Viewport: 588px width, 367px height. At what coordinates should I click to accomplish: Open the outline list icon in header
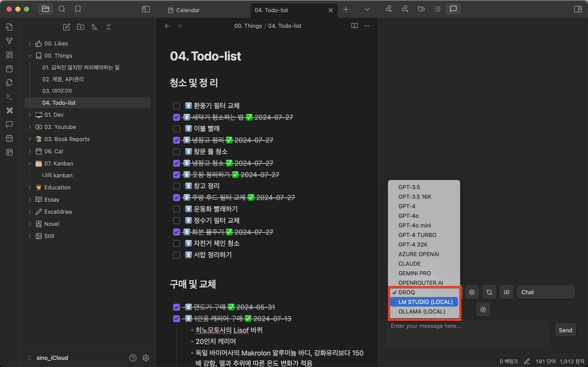(x=437, y=9)
